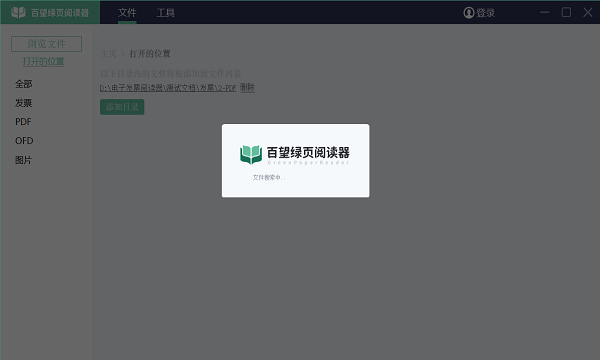The height and width of the screenshot is (360, 600).
Task: Select the 发票 category in sidebar
Action: point(24,103)
